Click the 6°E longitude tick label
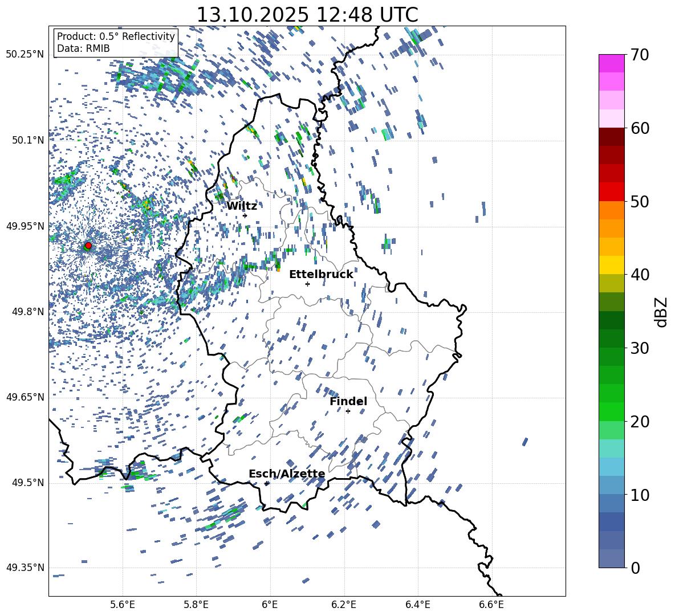Viewport: 675px width, 616px height. (x=270, y=604)
